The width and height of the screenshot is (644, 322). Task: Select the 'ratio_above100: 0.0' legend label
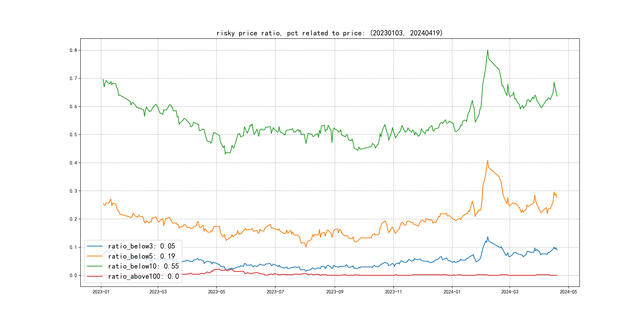tap(144, 276)
